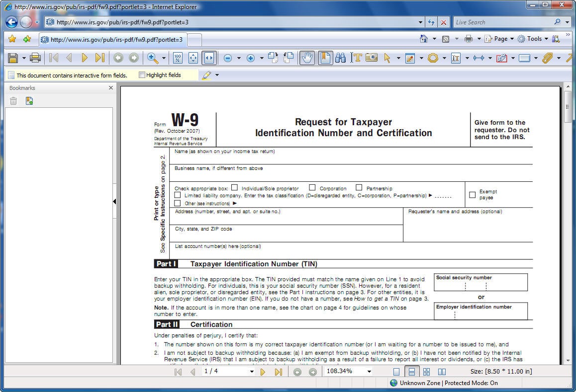Close the Bookmarks panel
The height and width of the screenshot is (392, 576).
point(111,88)
